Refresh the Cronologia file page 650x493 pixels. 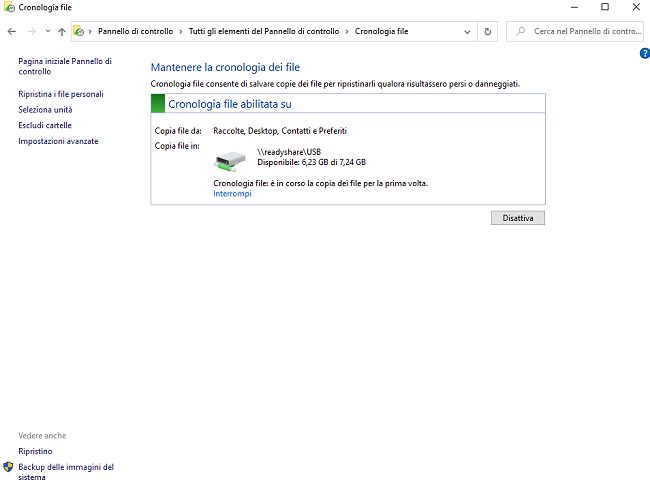point(488,32)
